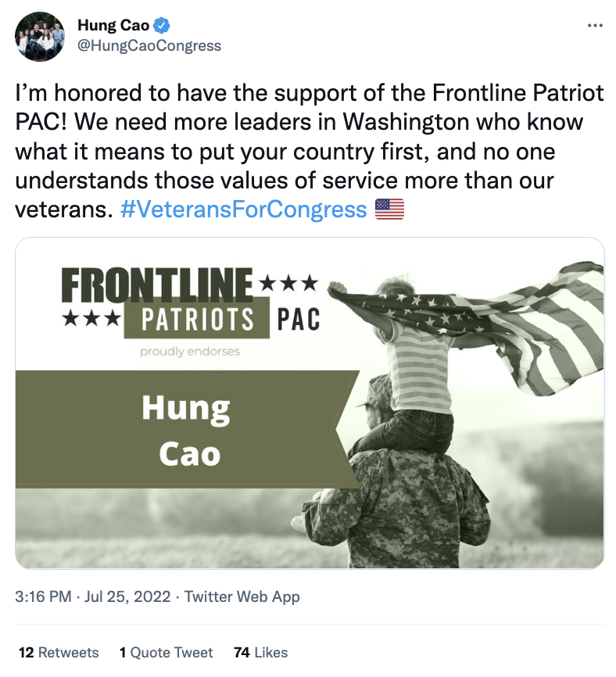Click the 3:16 PM Jul 25, 2022 timestamp
Viewport: 616px width, 677px height.
click(x=93, y=596)
